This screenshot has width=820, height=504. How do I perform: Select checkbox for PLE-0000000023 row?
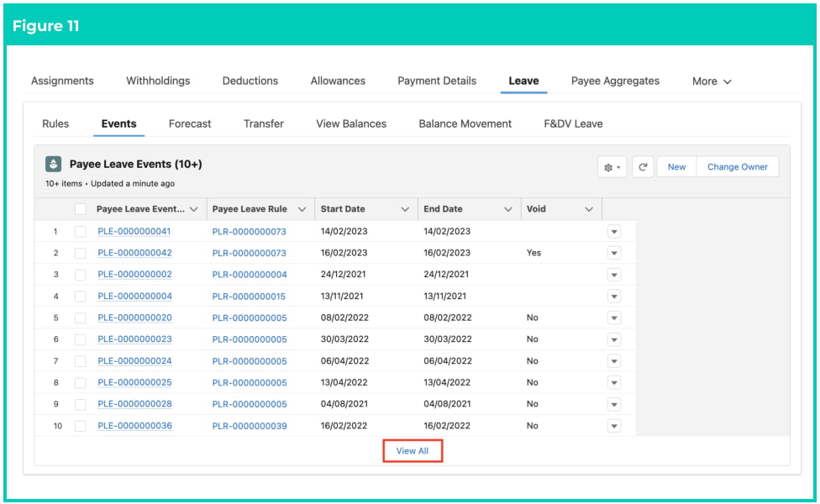tap(80, 339)
